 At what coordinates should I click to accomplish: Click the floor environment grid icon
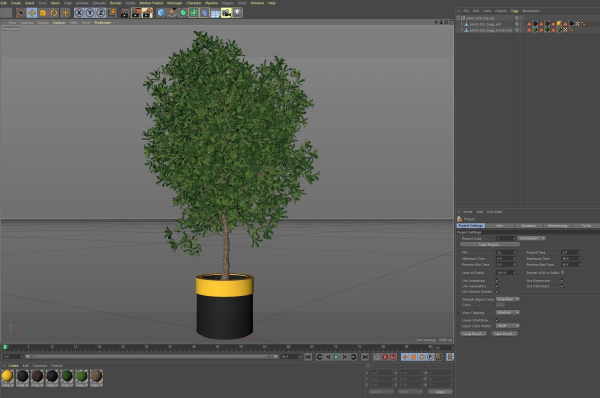coord(215,13)
